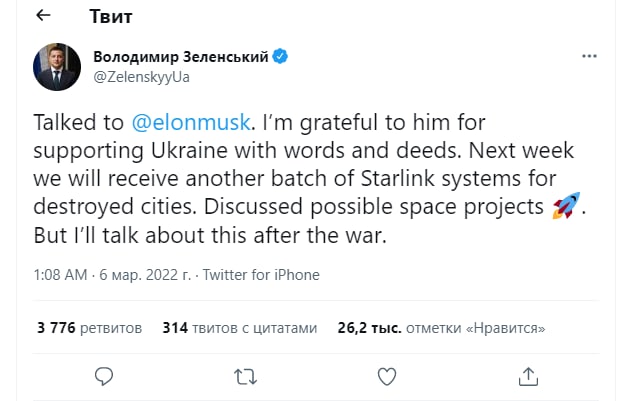The image size is (626, 401).
Task: Click the number 314 in quote tweets count
Action: point(175,327)
